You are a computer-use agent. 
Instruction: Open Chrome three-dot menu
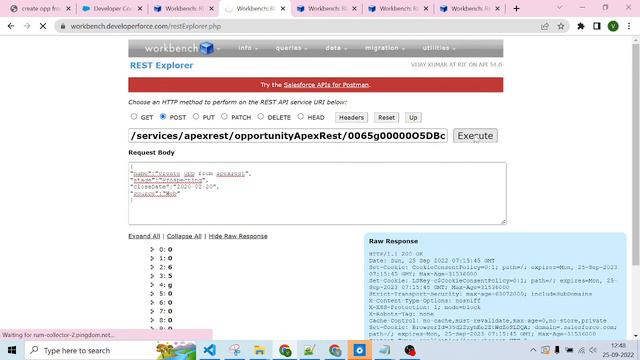point(629,26)
